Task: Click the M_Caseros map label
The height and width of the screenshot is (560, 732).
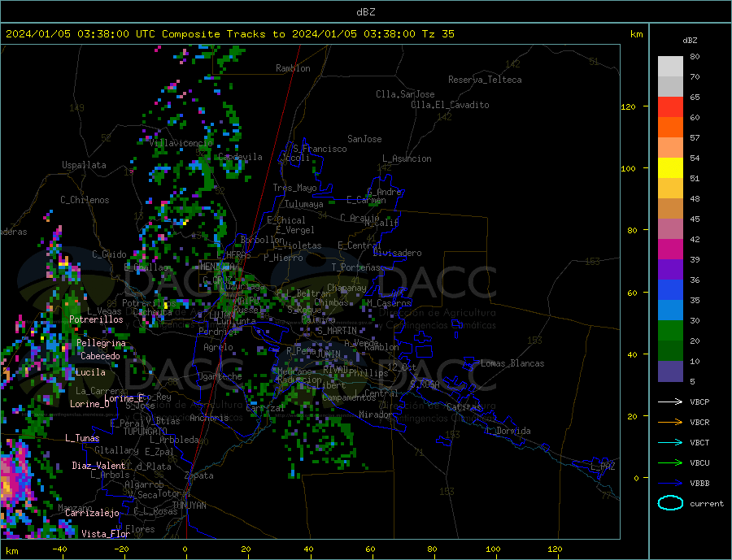Action: [x=389, y=303]
